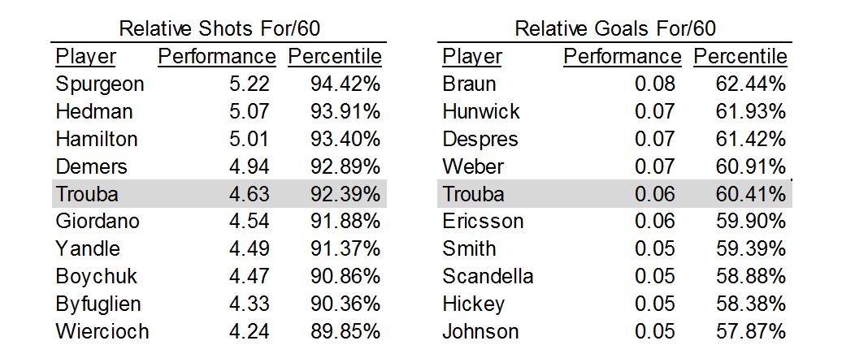The image size is (868, 358).
Task: Click Hedman's 5.07 performance value
Action: click(250, 111)
